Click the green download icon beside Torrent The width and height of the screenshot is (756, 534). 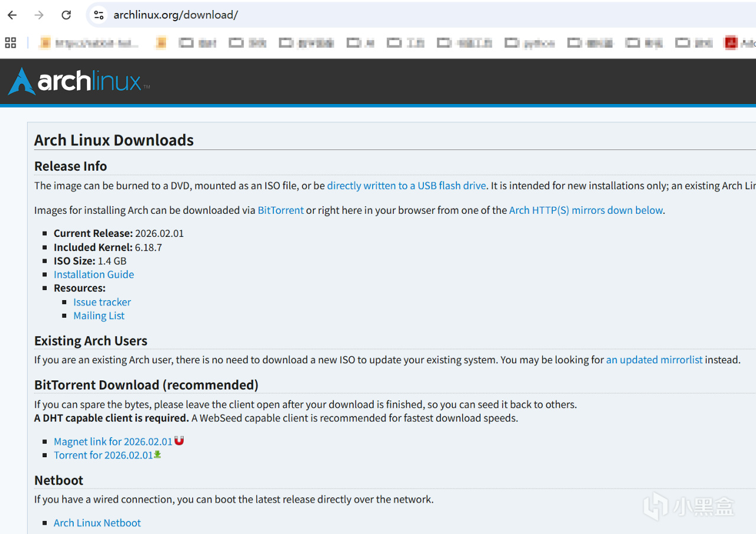(158, 454)
